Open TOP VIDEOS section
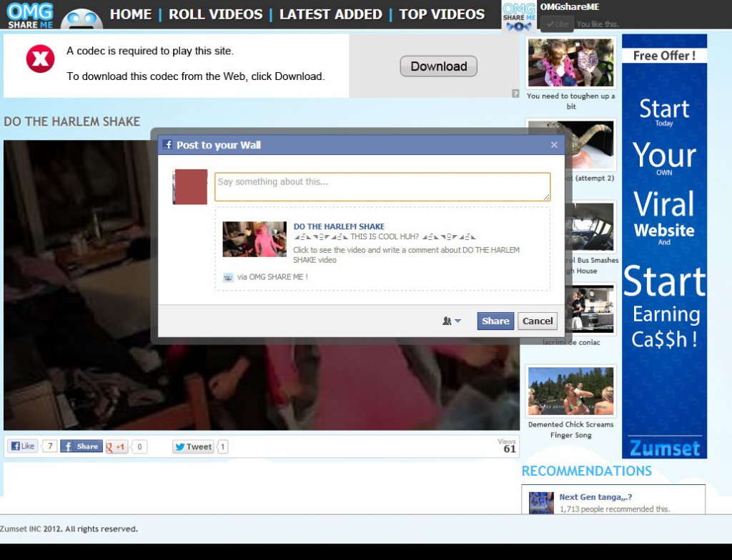The image size is (732, 560). [x=442, y=14]
